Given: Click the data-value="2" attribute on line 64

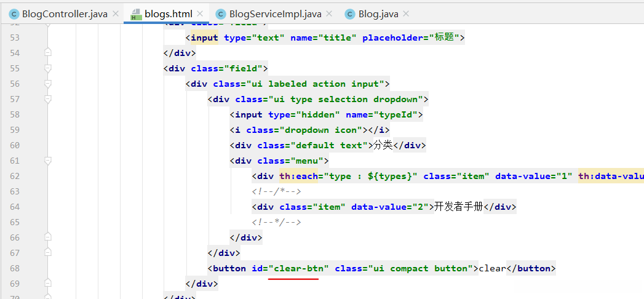Looking at the screenshot, I should pyautogui.click(x=390, y=207).
